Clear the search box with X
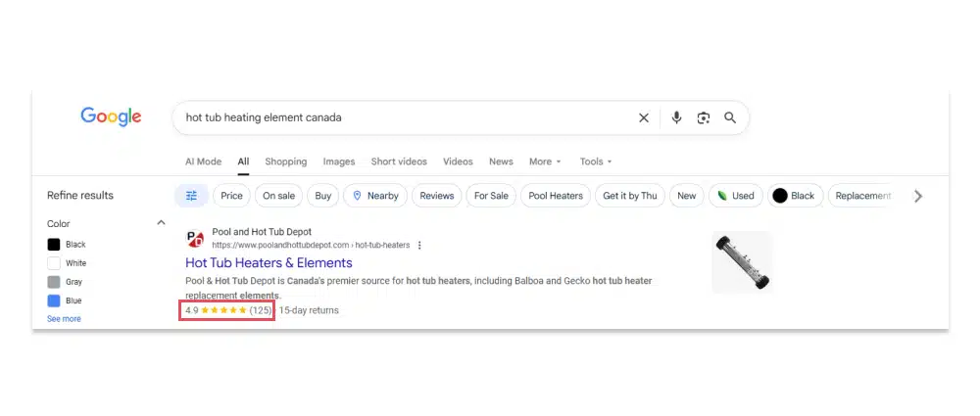980x416 pixels. click(644, 117)
